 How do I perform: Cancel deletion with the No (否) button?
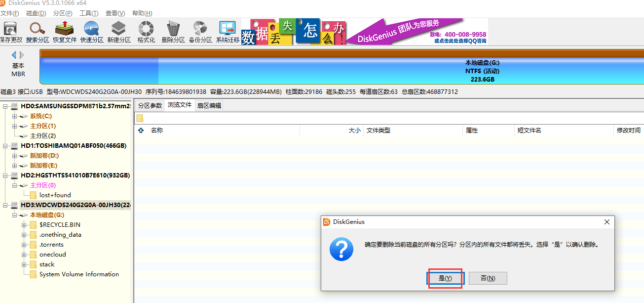488,278
